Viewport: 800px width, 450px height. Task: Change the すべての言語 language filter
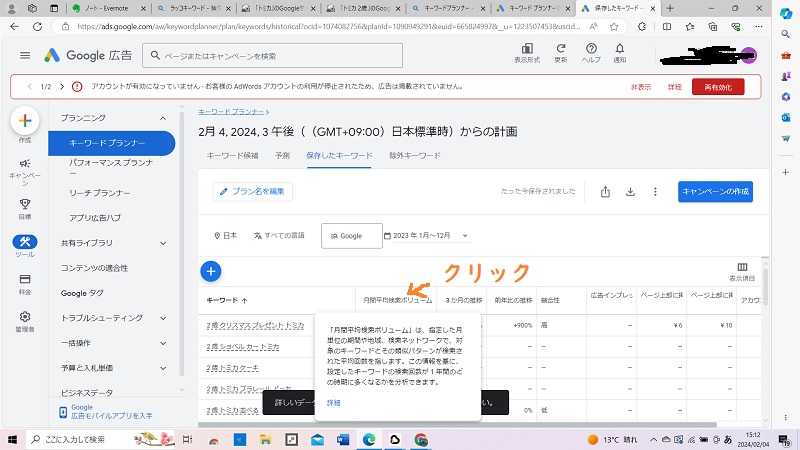point(279,236)
